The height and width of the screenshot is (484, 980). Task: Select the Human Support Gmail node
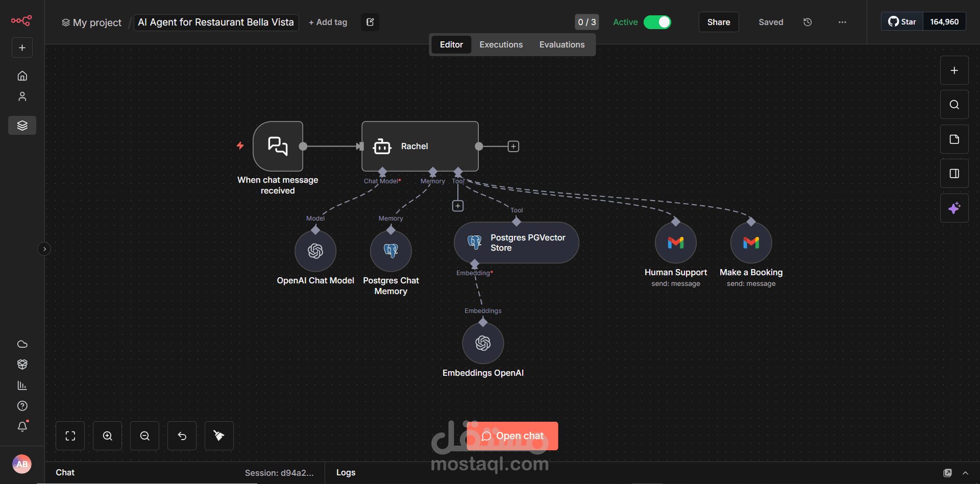pos(676,243)
